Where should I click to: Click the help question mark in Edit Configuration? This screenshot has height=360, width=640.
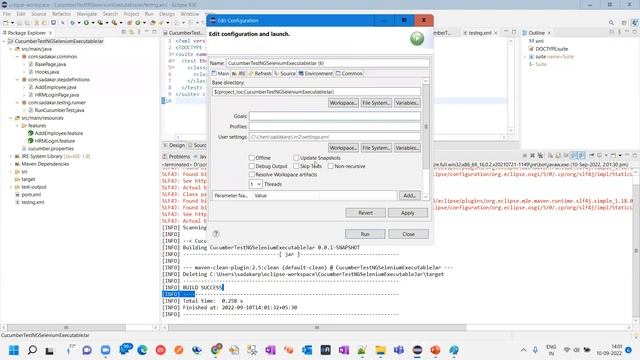[216, 234]
